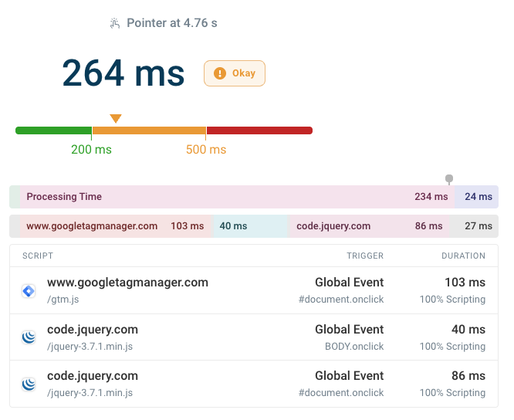This screenshot has width=514, height=420.
Task: Click the orange triangle marker above the scale
Action: point(116,118)
